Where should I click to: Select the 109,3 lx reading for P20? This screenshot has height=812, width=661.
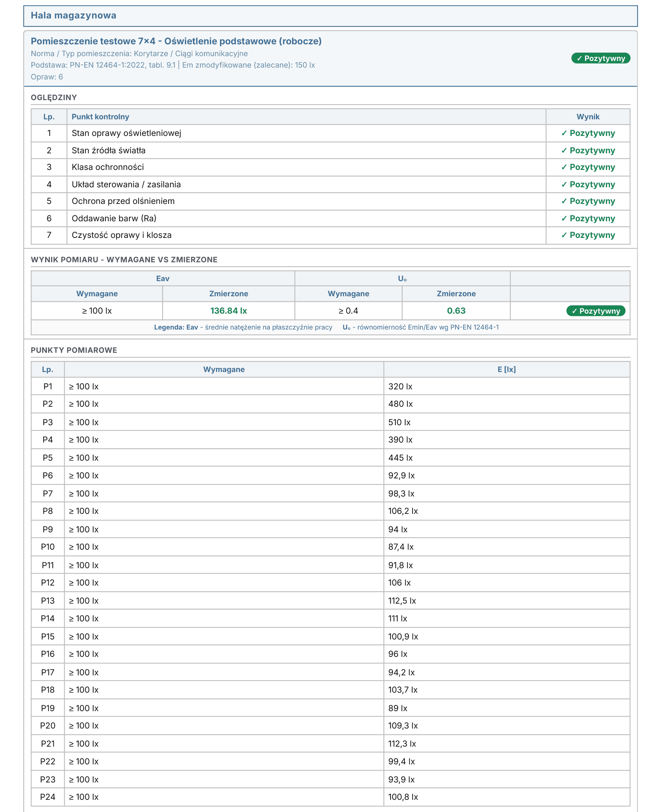(x=403, y=726)
